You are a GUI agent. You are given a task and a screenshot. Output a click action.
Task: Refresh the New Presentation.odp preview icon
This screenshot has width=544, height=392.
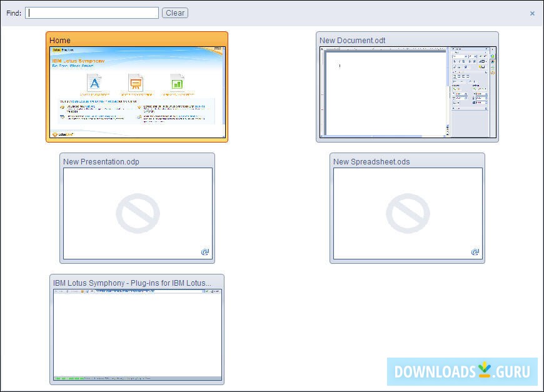(205, 251)
